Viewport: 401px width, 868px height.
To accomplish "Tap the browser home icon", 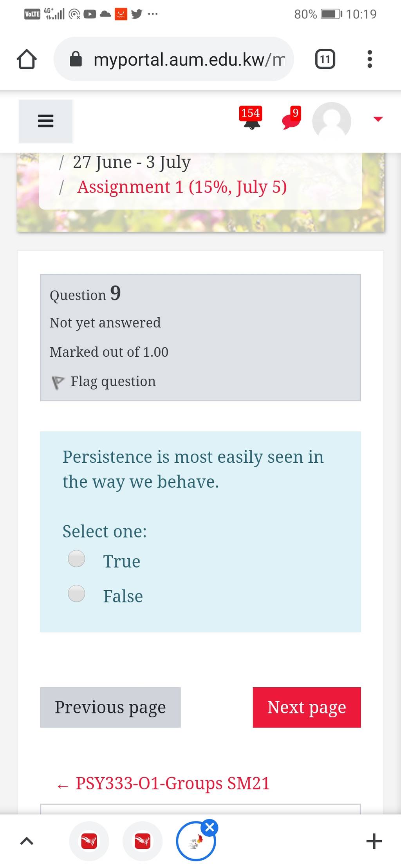I will pos(27,59).
